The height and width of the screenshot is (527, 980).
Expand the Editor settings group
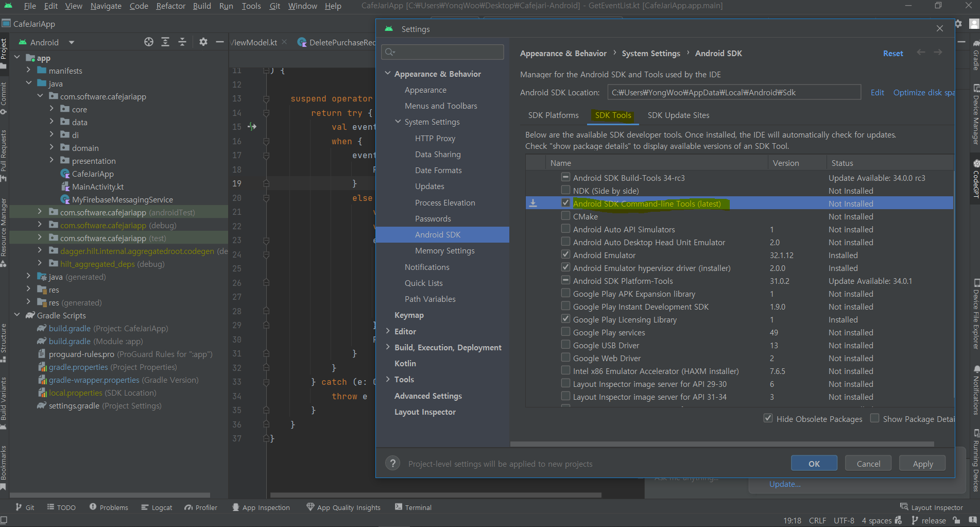[x=388, y=331]
